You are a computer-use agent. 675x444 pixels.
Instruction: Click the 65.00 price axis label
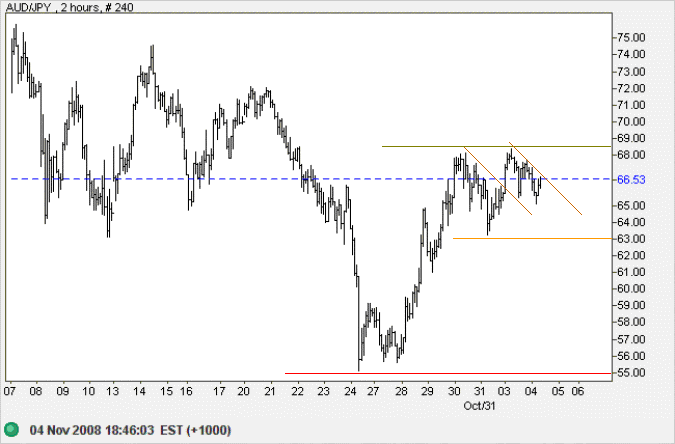(x=631, y=205)
